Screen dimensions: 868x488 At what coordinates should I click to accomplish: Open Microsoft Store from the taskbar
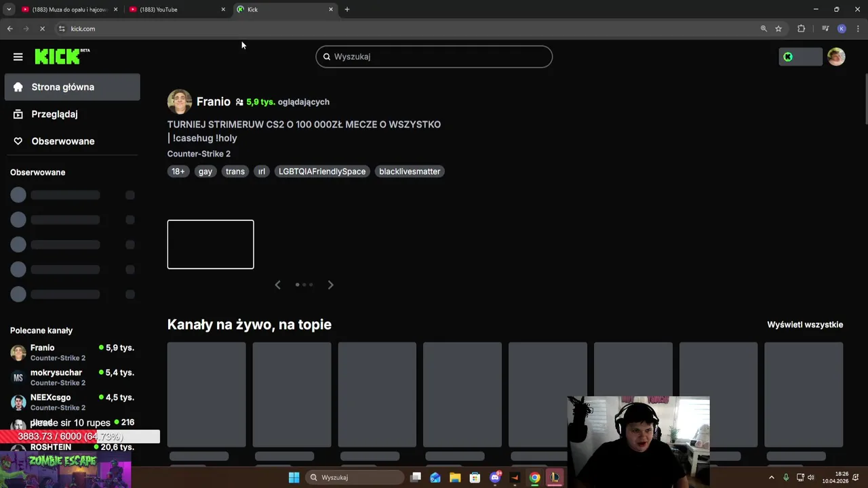tap(475, 477)
